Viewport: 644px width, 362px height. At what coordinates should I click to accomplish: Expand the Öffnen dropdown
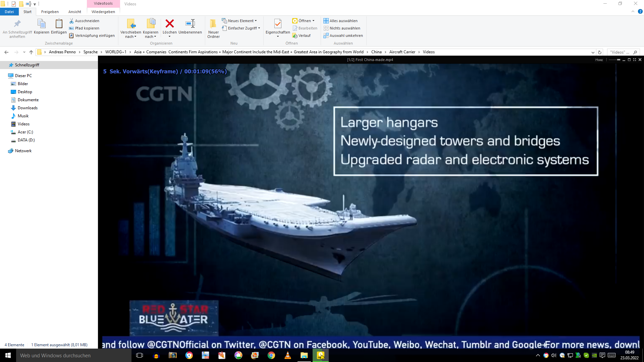pyautogui.click(x=303, y=21)
